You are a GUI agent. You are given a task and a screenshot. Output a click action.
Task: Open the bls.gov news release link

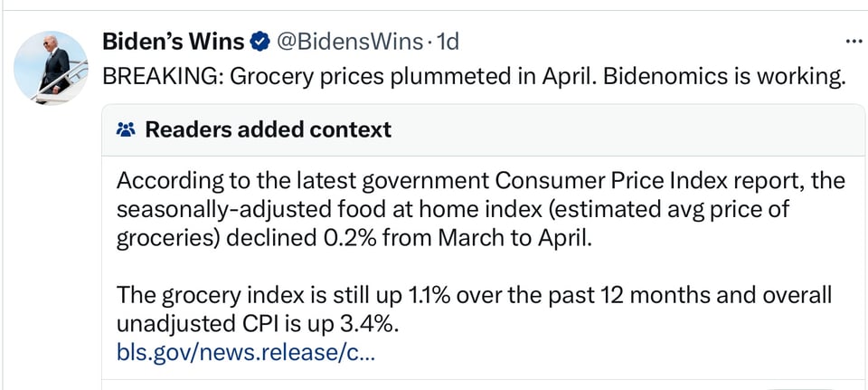click(x=245, y=351)
